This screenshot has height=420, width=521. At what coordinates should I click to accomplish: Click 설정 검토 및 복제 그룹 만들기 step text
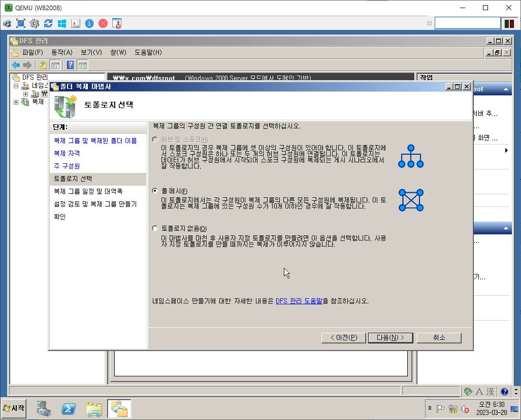[x=95, y=204]
